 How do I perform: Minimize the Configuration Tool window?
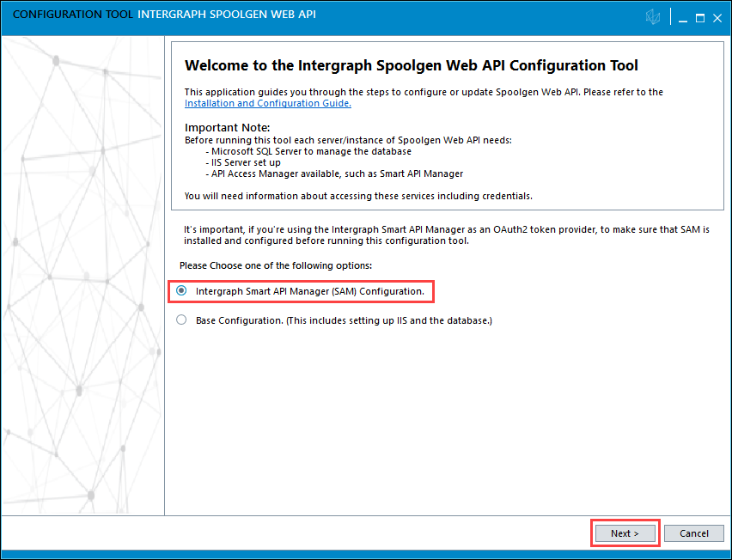tap(682, 17)
